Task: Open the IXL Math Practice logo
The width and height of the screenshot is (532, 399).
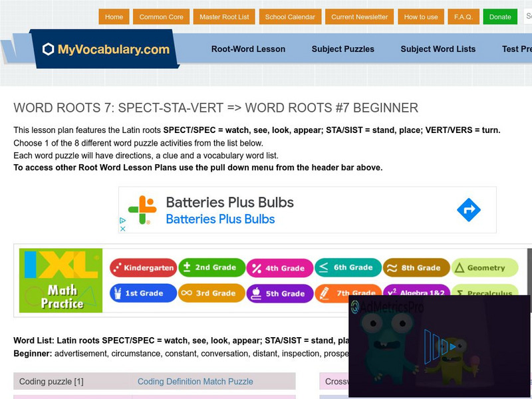Action: pos(61,281)
